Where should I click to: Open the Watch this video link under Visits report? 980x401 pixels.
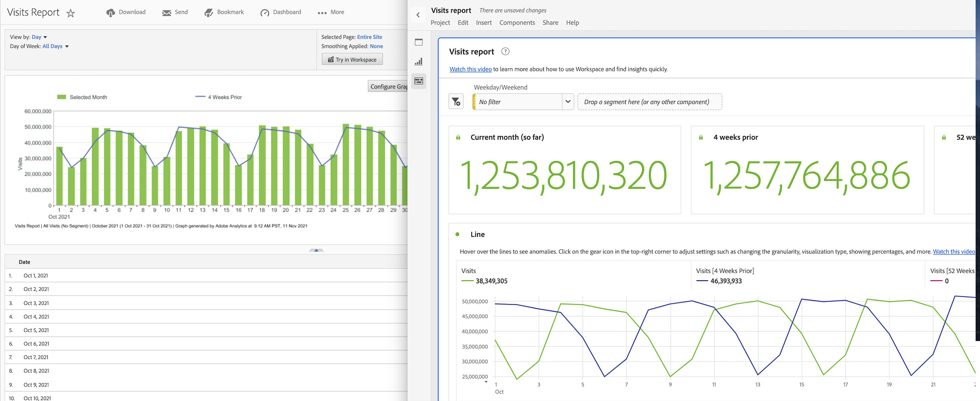point(470,69)
